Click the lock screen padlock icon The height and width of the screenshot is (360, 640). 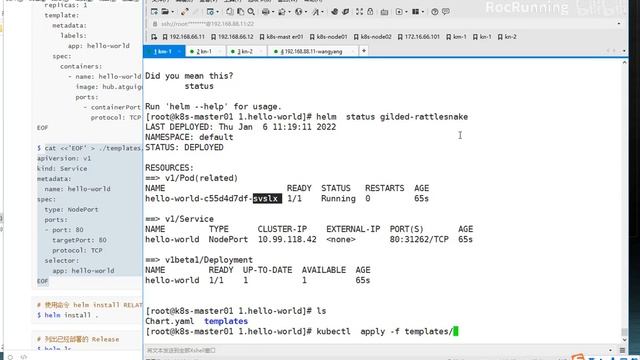pos(370,12)
